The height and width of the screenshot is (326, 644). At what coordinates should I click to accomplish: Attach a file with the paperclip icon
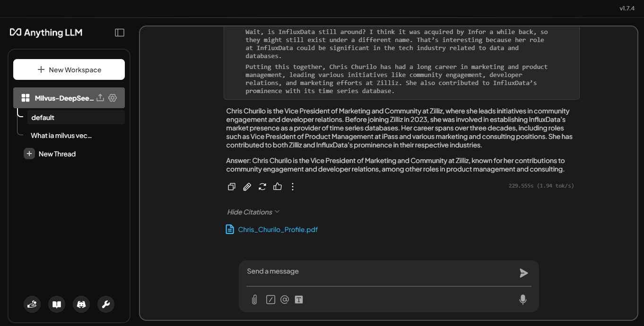pos(254,300)
